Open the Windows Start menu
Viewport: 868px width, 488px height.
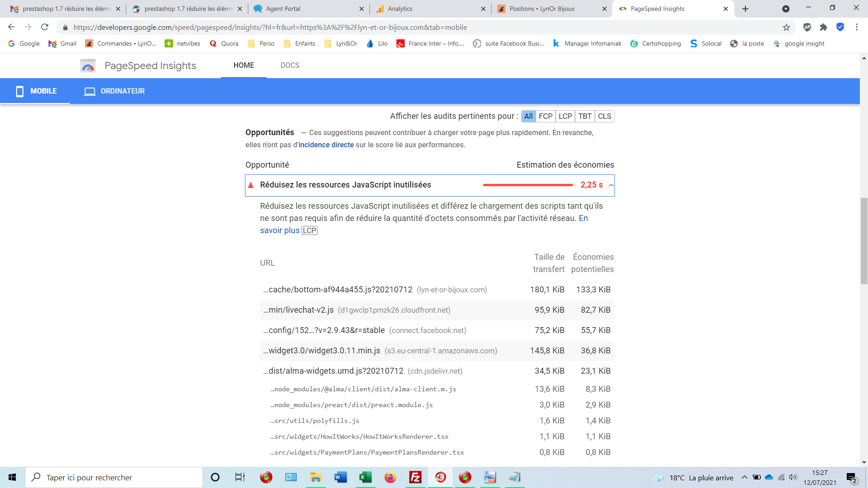[x=12, y=477]
